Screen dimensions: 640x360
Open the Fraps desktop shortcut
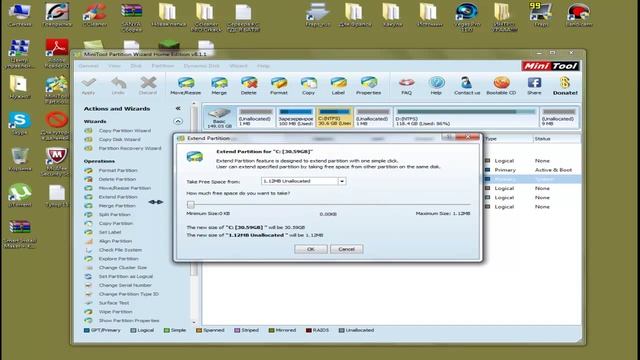click(540, 15)
